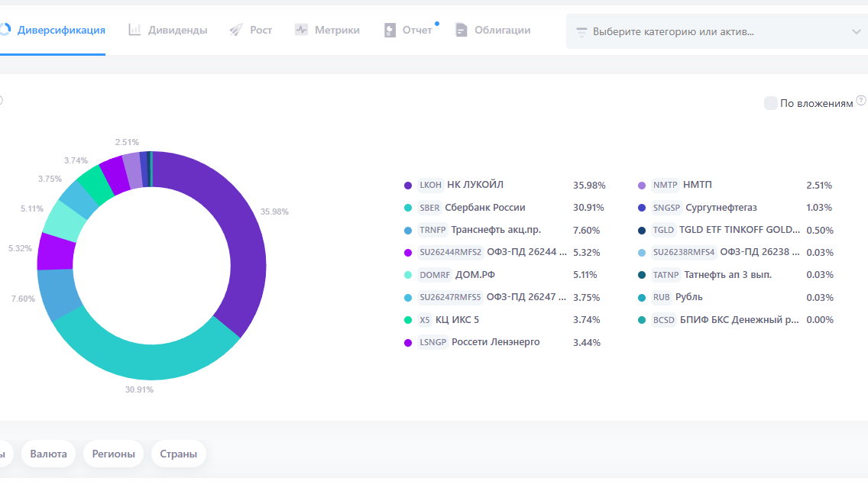
Task: Select НК ЛУКОЙЛ legend name
Action: (475, 185)
